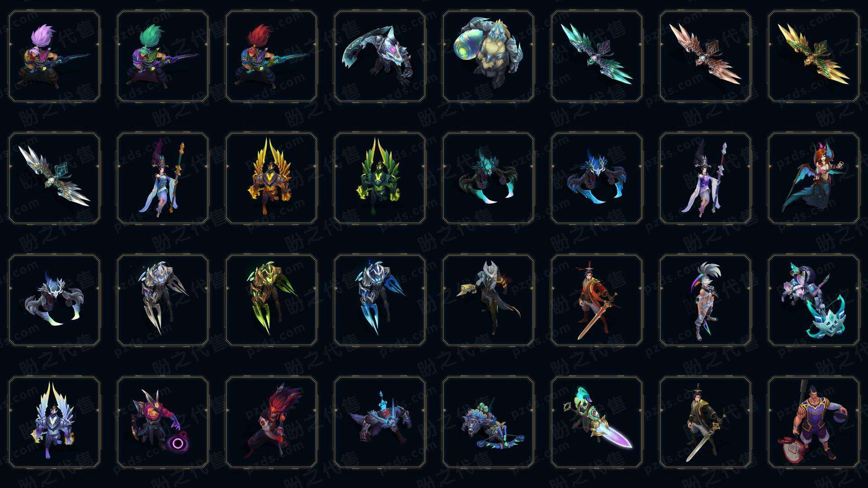Select the green-gold insect blade skin

[271, 300]
